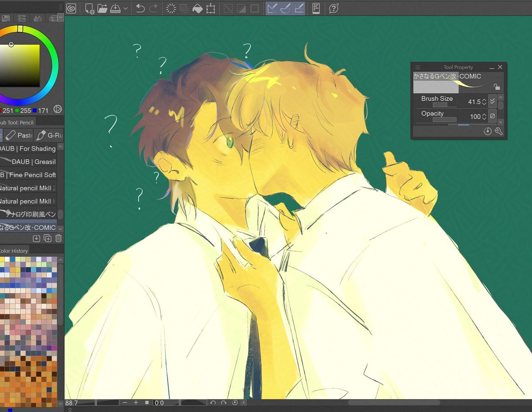Screen dimensions: 532x412
Task: Zoom out with the minus button
Action: pyautogui.click(x=125, y=403)
